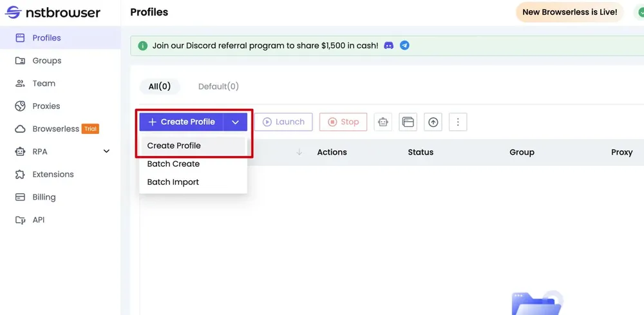This screenshot has width=644, height=315.
Task: Click the robot RPA icon in toolbar
Action: 383,122
